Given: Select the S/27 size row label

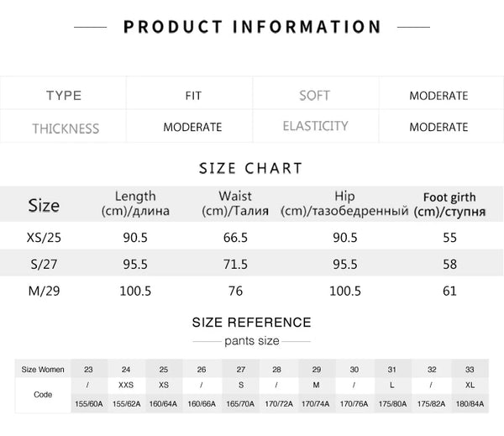Looking at the screenshot, I should (x=44, y=265).
